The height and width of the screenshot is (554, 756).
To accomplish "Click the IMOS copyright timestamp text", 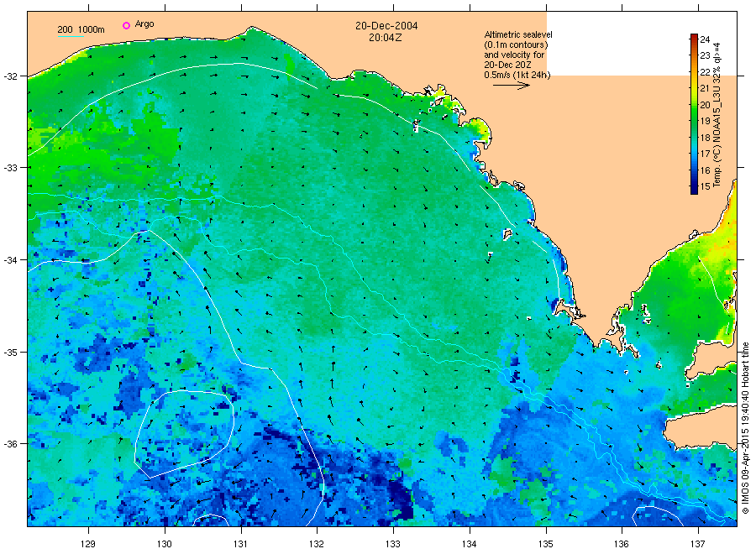I will (x=745, y=428).
